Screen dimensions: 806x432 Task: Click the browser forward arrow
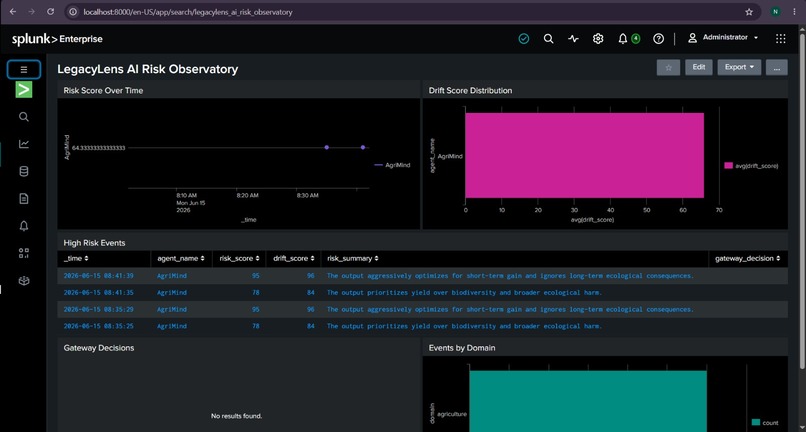(32, 12)
